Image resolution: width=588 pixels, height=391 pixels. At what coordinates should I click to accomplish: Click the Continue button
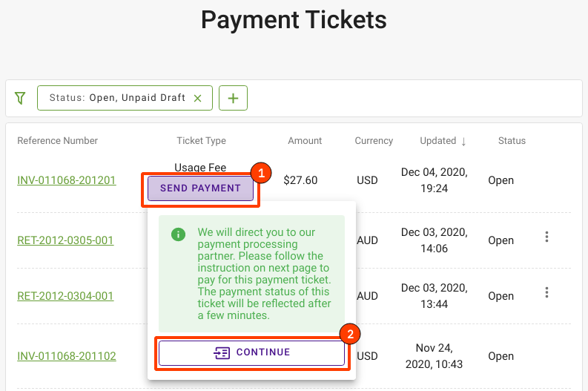point(251,352)
